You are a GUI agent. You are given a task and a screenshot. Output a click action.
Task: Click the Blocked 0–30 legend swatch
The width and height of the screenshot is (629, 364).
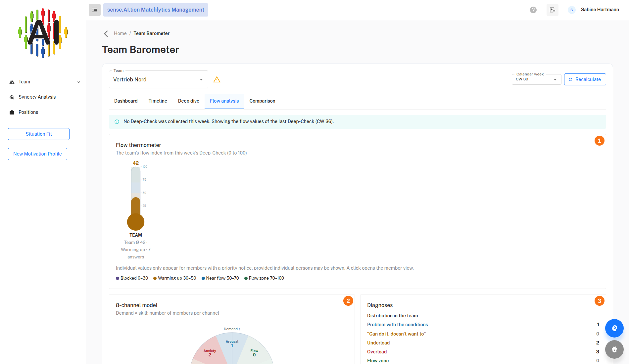[x=118, y=278]
